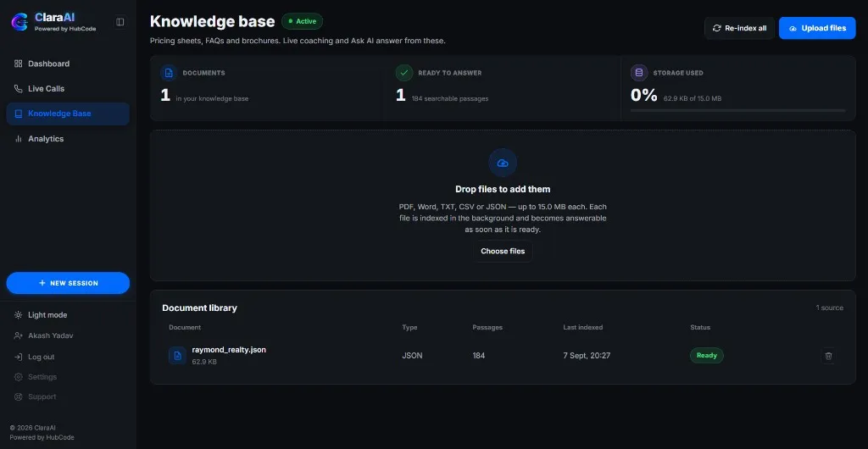Click the Status column header
Screen dimensions: 868x449
pos(700,327)
